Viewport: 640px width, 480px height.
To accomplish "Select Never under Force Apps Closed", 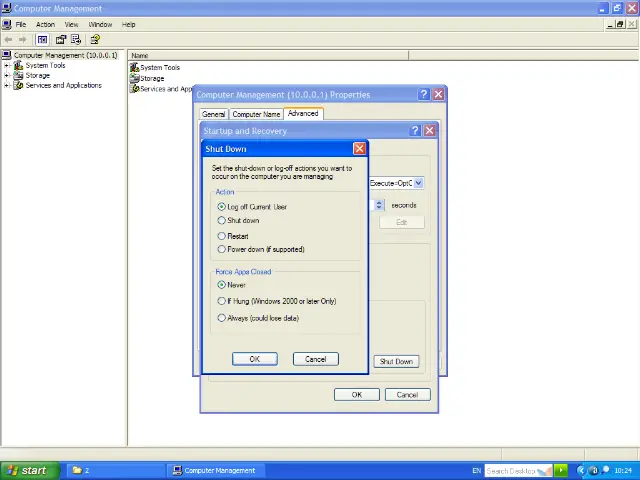I will click(221, 284).
